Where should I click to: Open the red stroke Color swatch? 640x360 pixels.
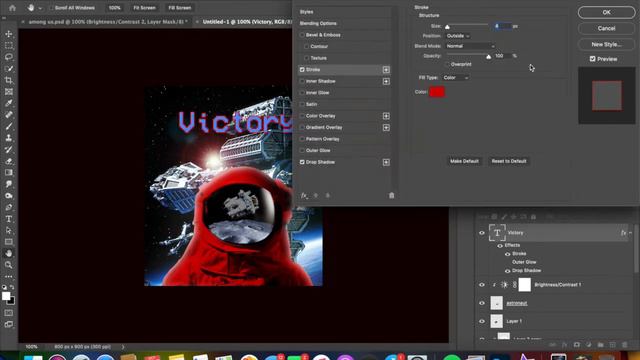coord(437,92)
